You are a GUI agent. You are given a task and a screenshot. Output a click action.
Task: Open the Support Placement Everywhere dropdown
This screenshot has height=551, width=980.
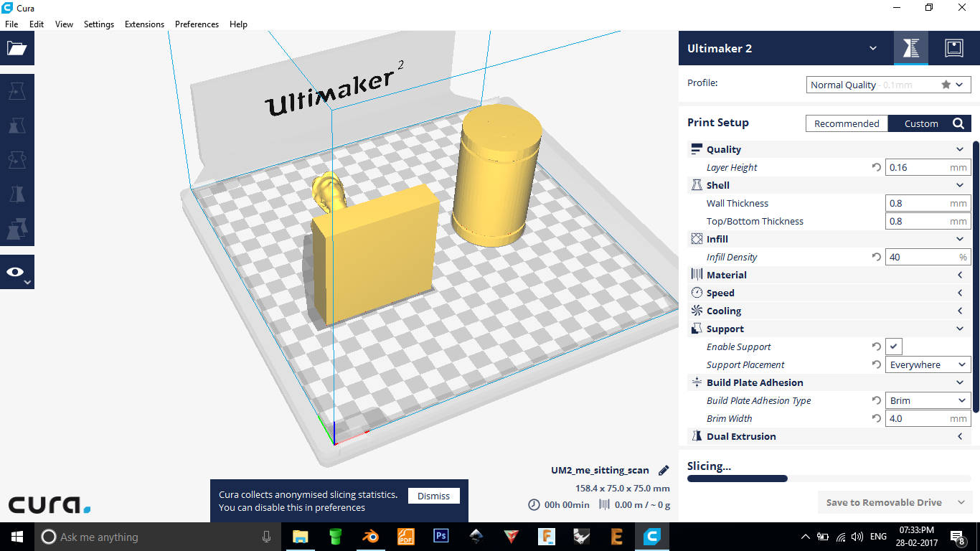coord(928,364)
